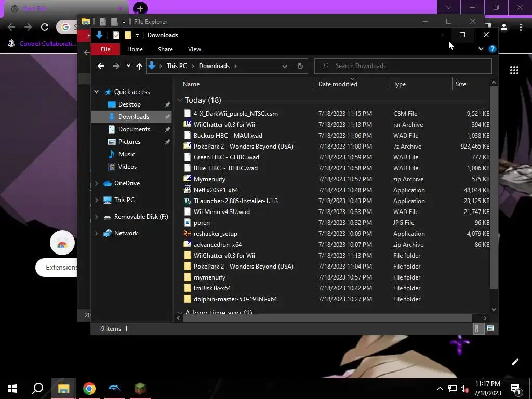Select Desktop in the navigation pane
The image size is (532, 399).
point(129,104)
